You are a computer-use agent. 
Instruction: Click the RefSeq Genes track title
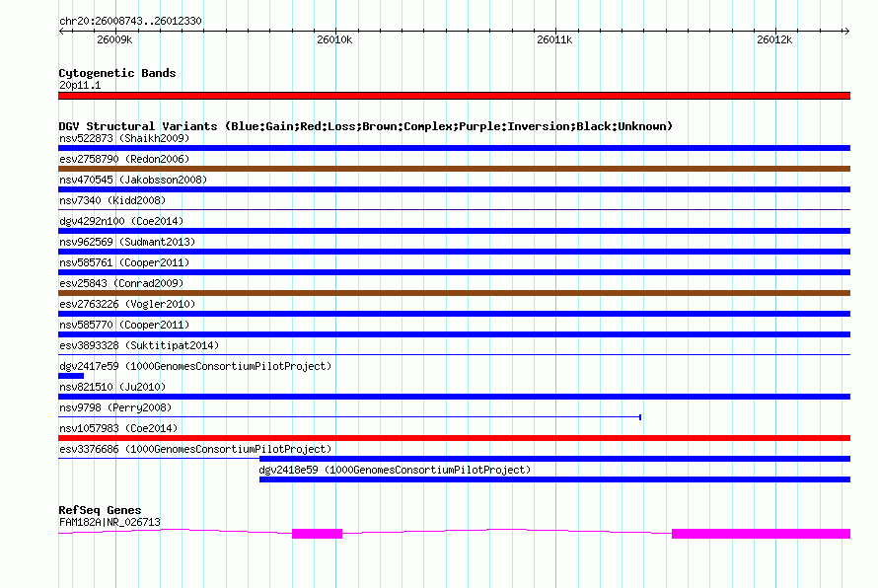point(101,510)
